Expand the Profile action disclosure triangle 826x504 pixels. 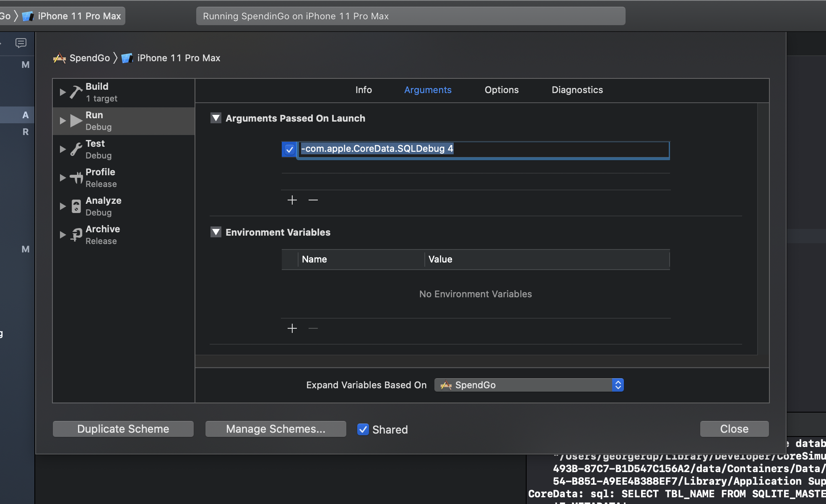pos(62,178)
